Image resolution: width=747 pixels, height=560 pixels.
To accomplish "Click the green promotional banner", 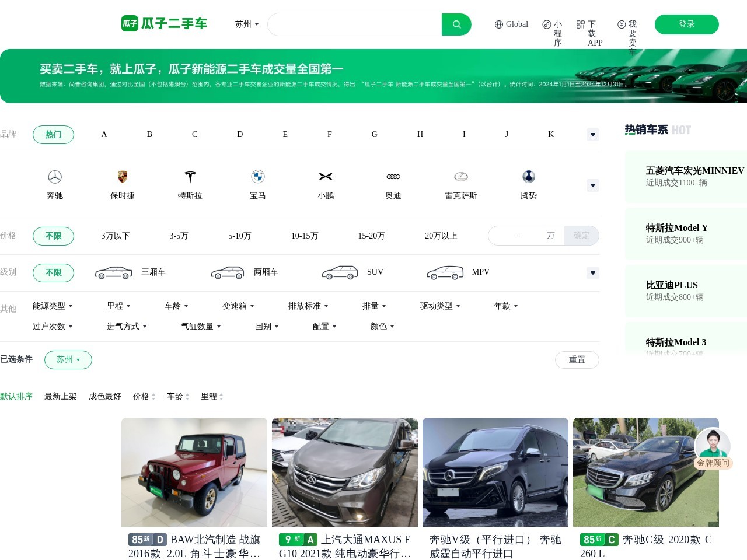I will (373, 76).
